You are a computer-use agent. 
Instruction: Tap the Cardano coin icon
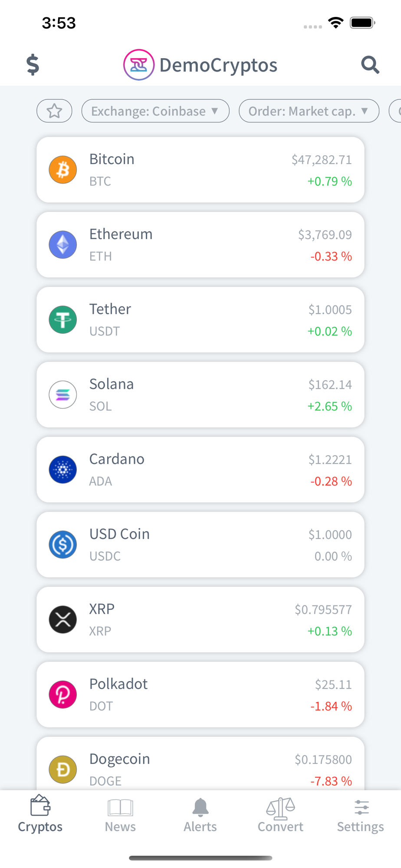(63, 470)
